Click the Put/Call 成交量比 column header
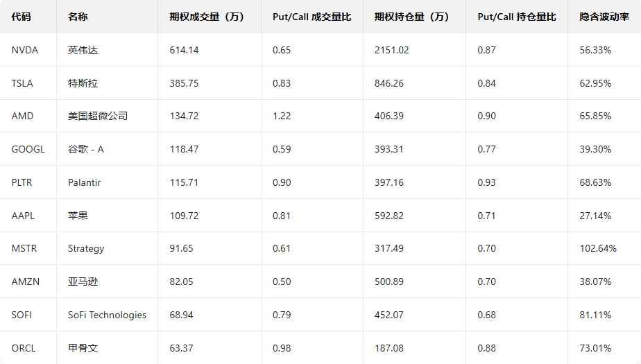This screenshot has width=641, height=364. [311, 17]
